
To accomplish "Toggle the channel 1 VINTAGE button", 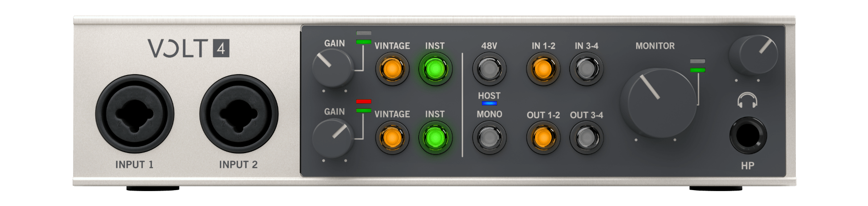I will click(x=392, y=69).
